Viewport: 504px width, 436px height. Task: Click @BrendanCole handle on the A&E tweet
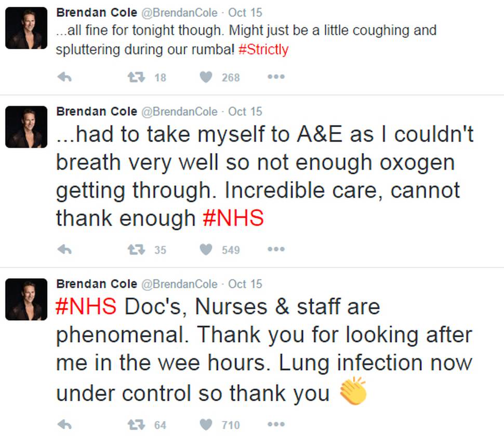(179, 112)
